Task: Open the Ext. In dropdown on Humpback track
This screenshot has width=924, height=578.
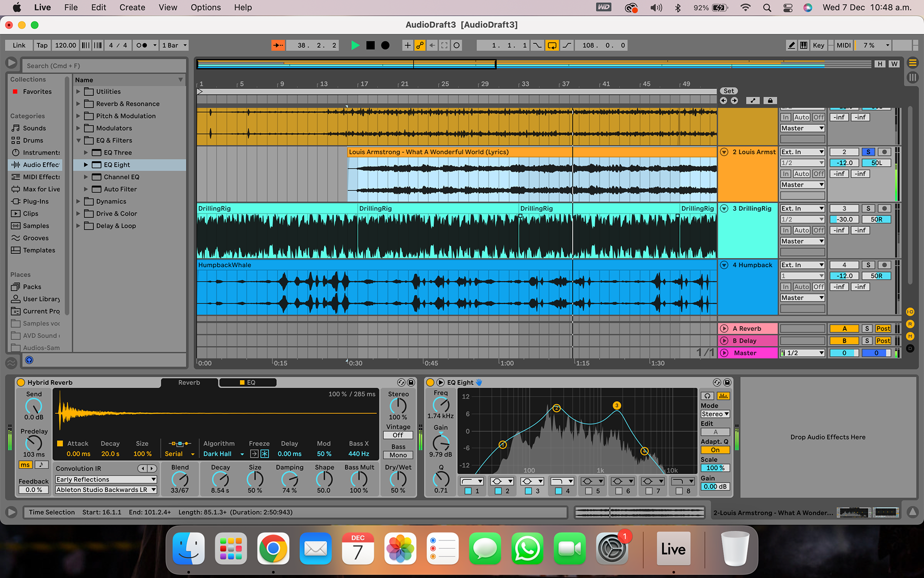Action: coord(802,265)
